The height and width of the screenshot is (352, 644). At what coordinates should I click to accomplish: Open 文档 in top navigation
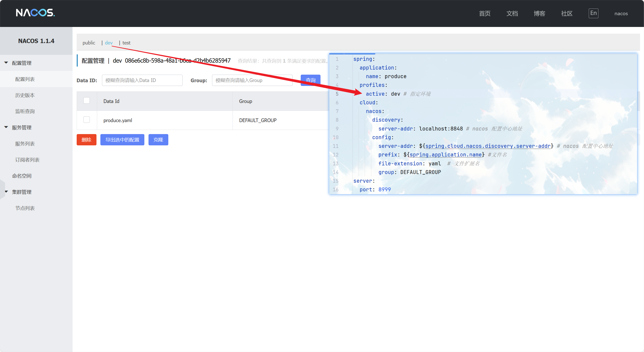(512, 14)
